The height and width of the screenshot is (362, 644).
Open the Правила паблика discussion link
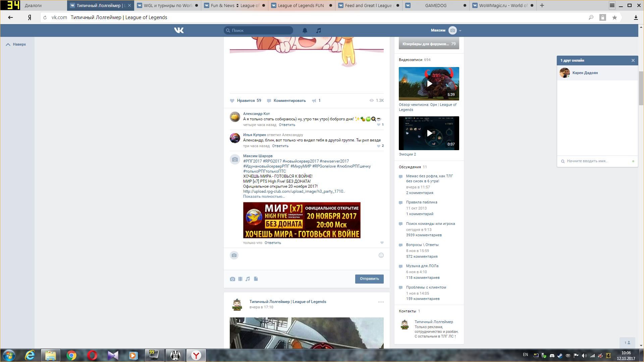421,202
